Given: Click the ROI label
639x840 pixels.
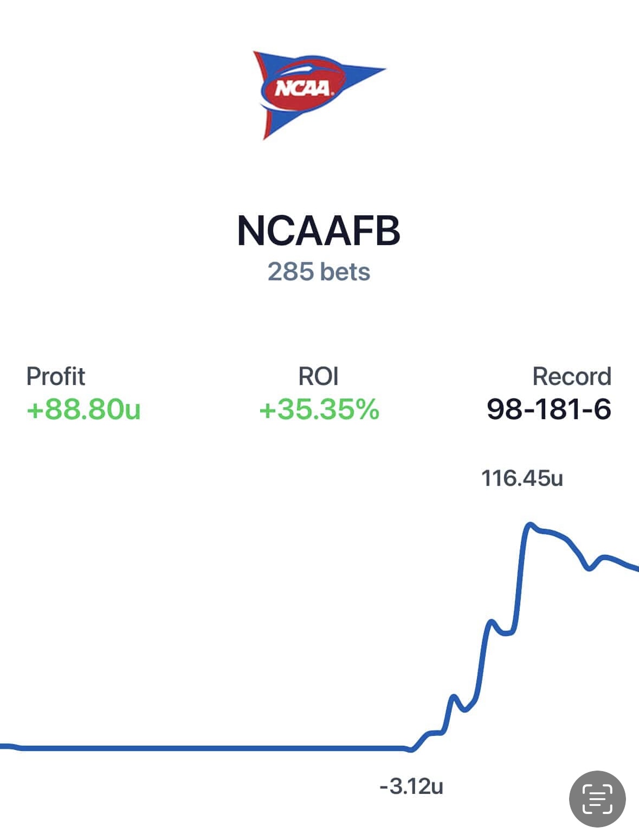Looking at the screenshot, I should coord(319,376).
